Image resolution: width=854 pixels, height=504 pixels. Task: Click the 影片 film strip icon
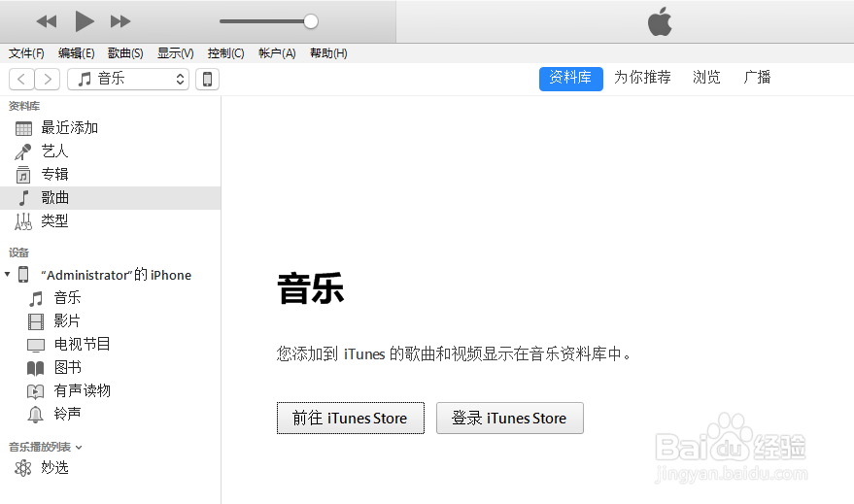(35, 321)
